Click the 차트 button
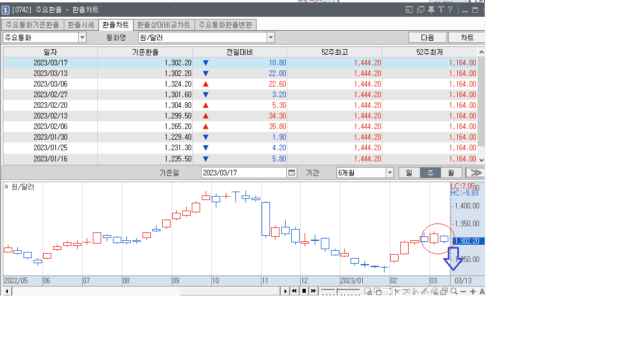This screenshot has height=362, width=644. (467, 37)
